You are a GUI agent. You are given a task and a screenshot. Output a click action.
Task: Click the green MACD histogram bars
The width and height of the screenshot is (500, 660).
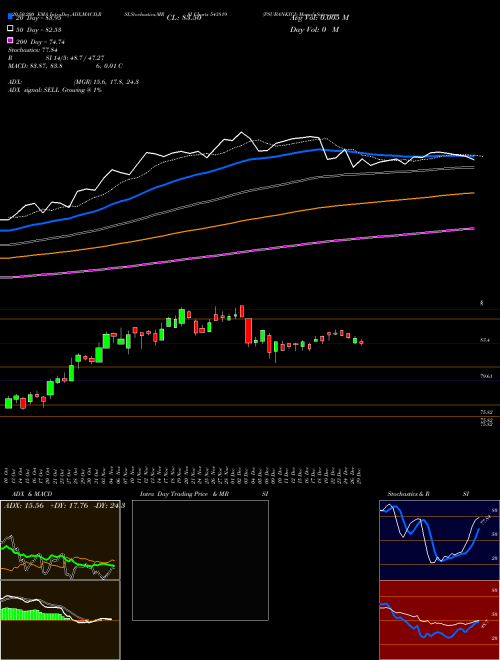[x=34, y=615]
